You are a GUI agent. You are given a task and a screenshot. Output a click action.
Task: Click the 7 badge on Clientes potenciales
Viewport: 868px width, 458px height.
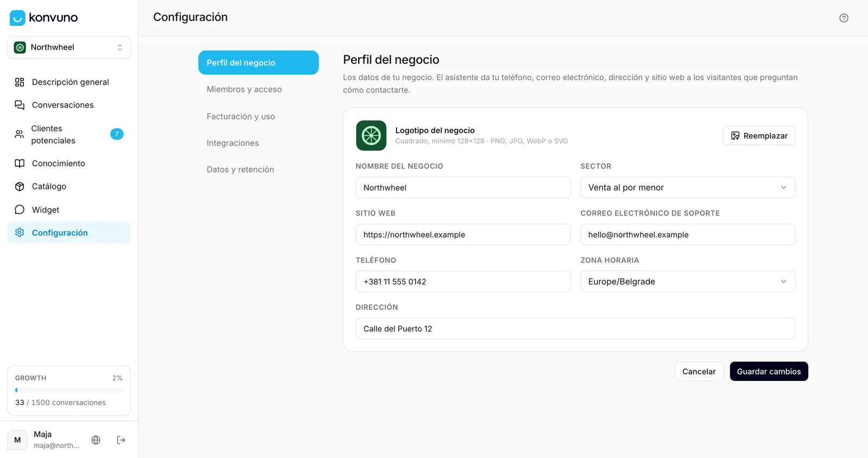point(117,134)
